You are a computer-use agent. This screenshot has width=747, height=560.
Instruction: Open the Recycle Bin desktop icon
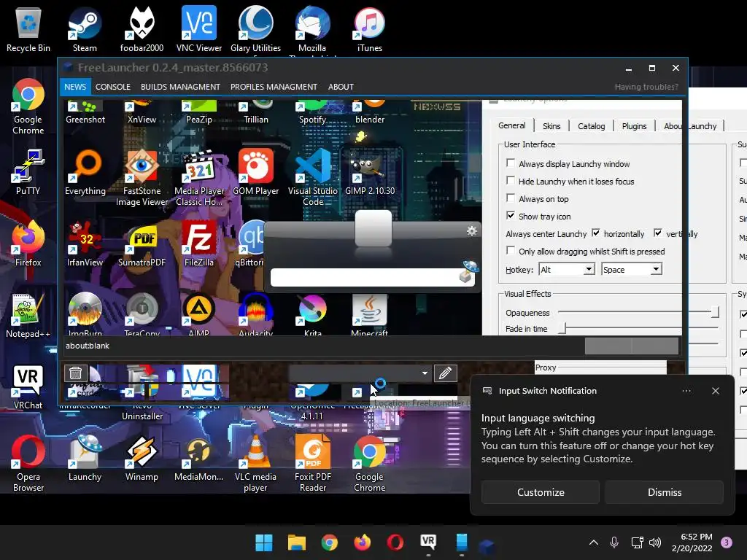pos(28,29)
